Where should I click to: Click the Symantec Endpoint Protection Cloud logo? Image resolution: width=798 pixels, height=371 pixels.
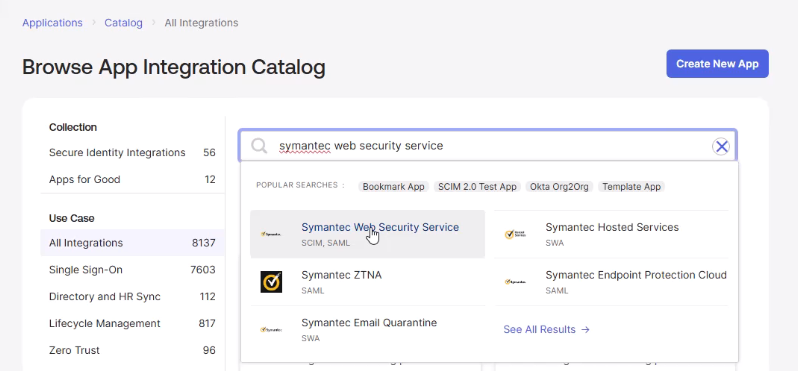515,281
